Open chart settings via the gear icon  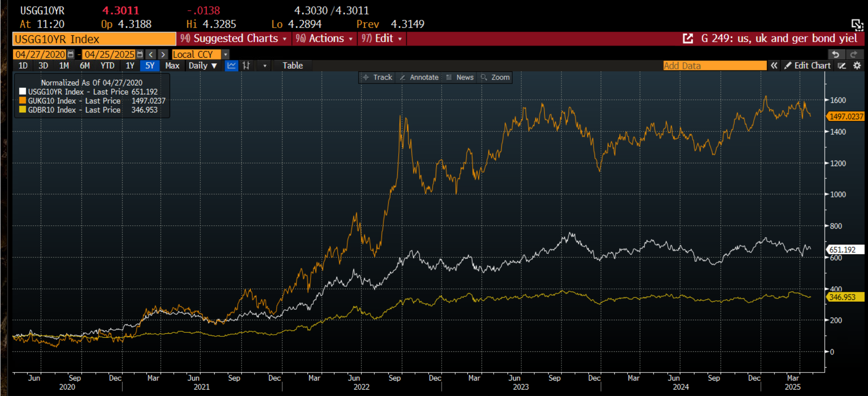pos(857,65)
